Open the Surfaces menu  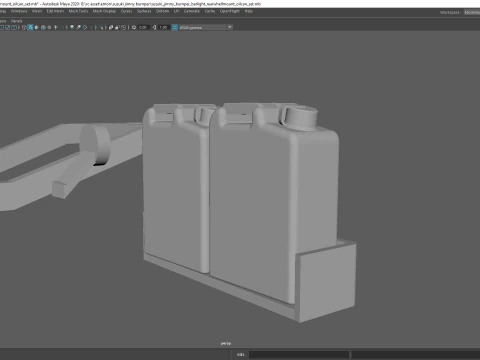[144, 11]
